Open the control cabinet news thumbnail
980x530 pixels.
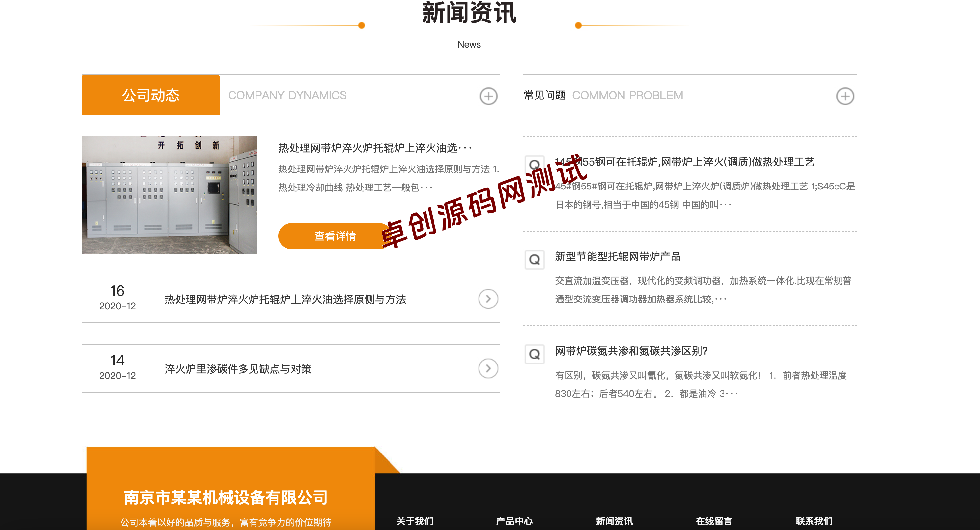point(169,195)
